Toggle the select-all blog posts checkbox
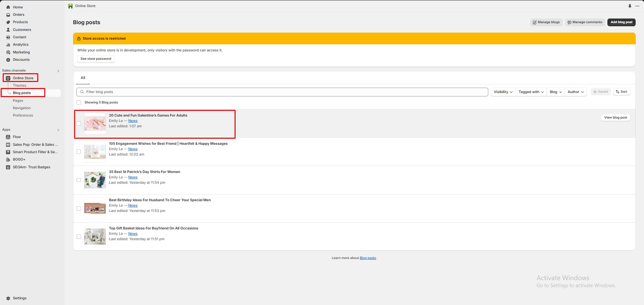Screen dimensions: 644x305 pyautogui.click(x=79, y=102)
